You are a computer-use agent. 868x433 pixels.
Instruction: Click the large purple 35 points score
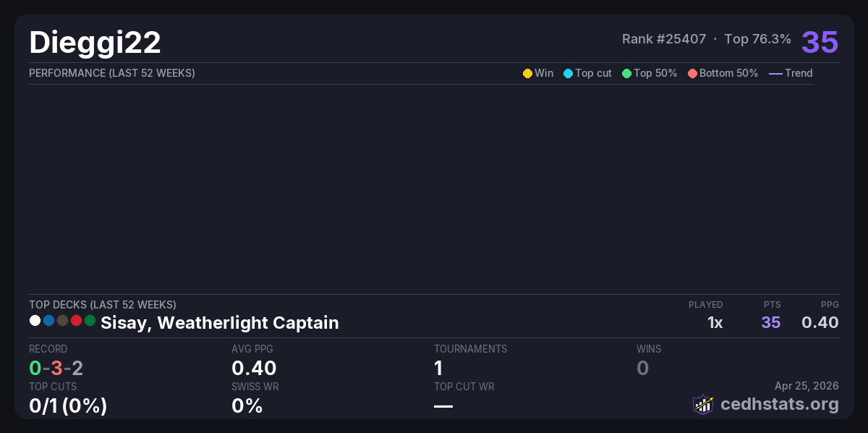820,42
